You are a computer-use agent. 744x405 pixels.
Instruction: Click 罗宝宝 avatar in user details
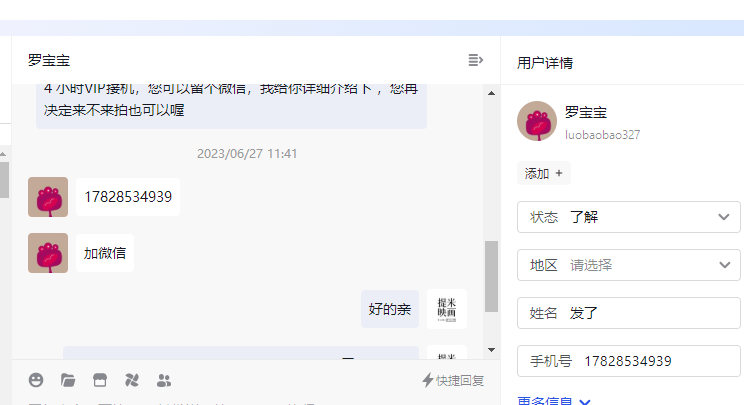click(x=537, y=121)
